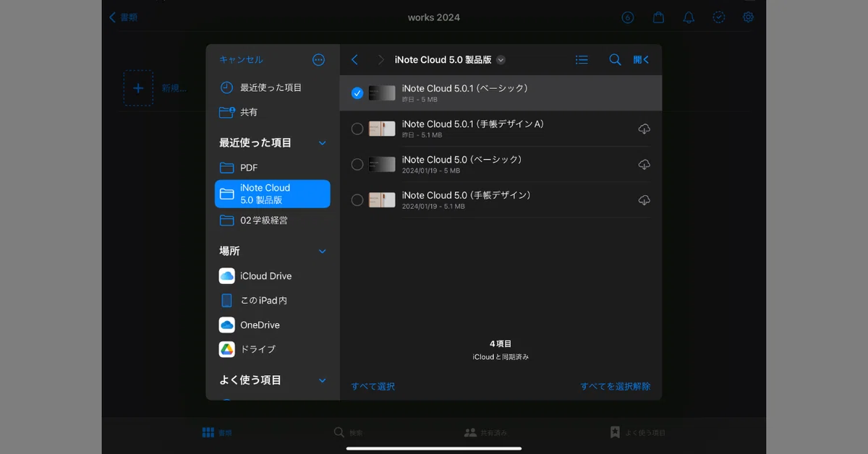Click the checkmark badge icon in top bar
The image size is (868, 454).
point(718,17)
